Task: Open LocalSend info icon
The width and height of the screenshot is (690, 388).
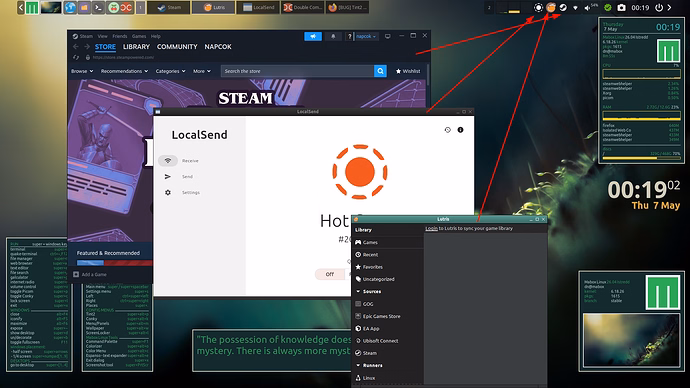Action: pyautogui.click(x=460, y=130)
